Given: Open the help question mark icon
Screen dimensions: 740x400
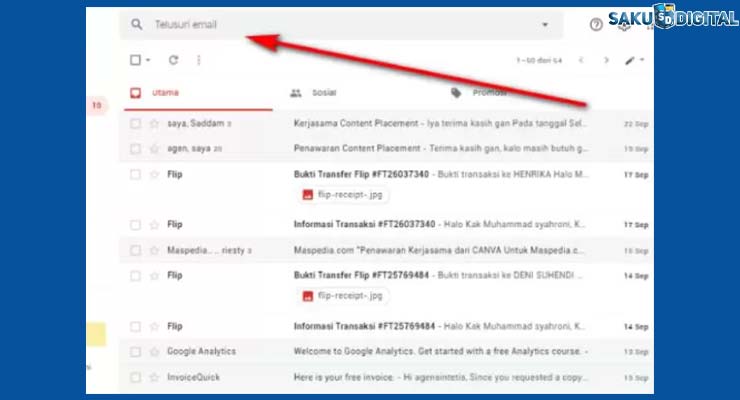Looking at the screenshot, I should pos(596,25).
